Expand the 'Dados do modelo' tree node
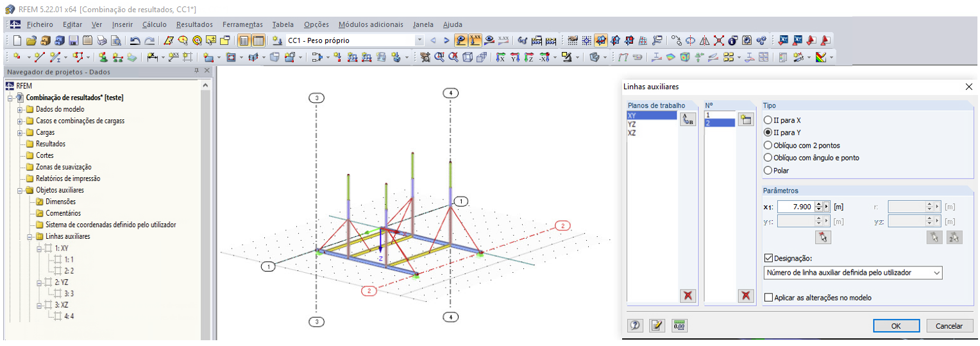Screen dimensions: 980x346 coord(20,109)
